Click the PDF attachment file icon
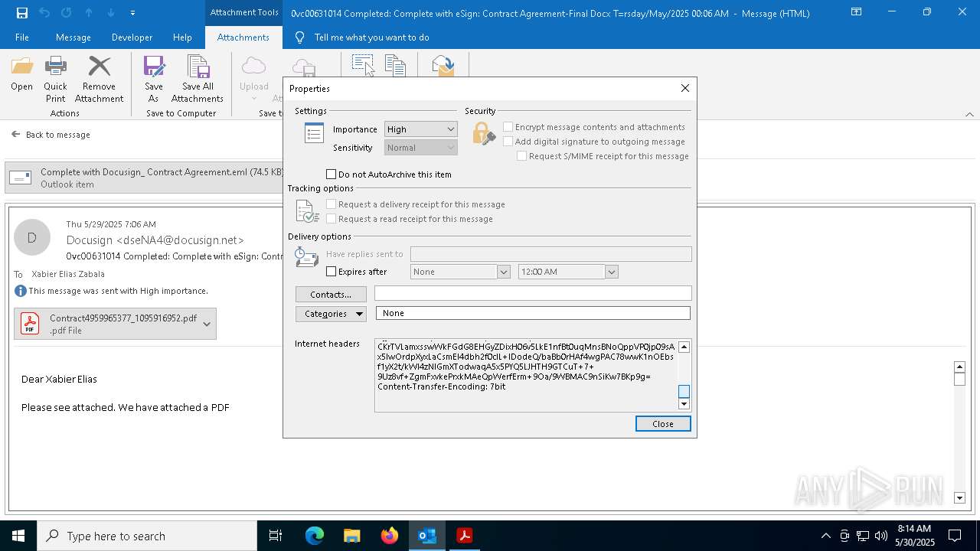The width and height of the screenshot is (980, 551). [x=30, y=324]
